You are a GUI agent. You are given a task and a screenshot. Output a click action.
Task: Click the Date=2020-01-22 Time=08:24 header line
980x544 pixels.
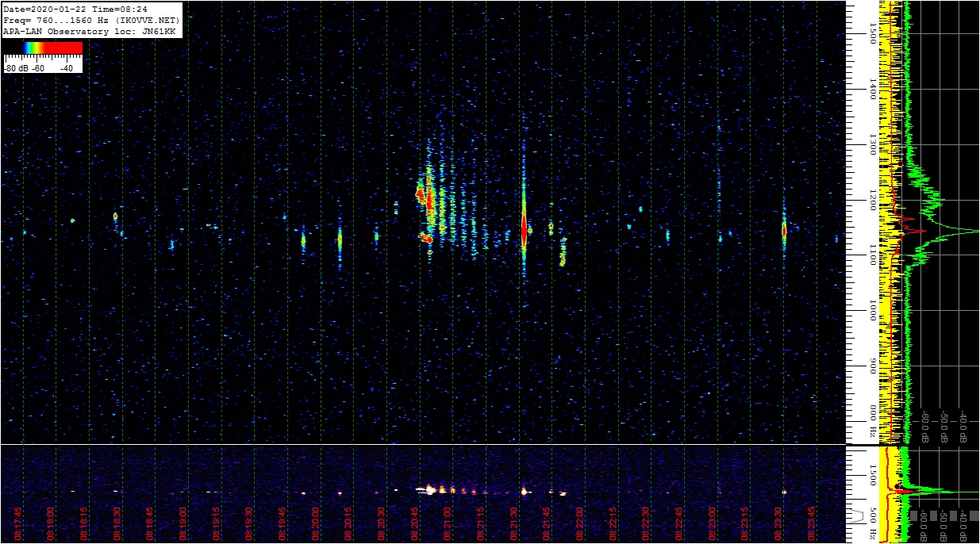75,9
